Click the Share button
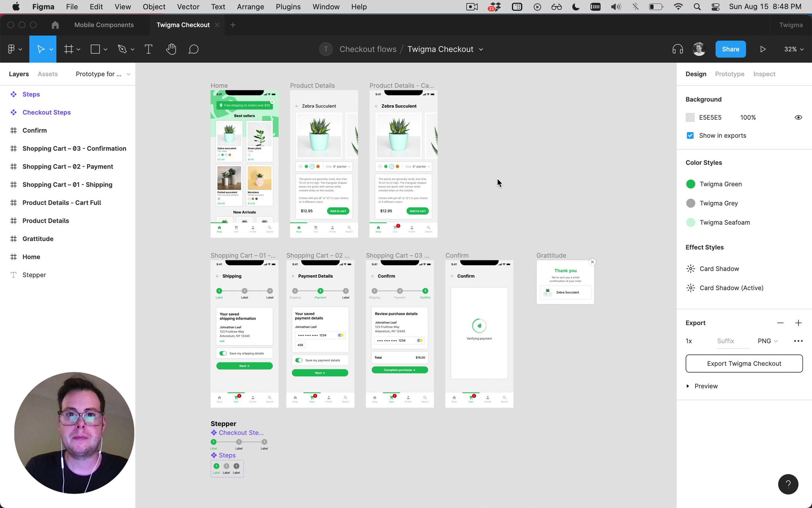Screen dimensions: 812x508 [x=730, y=49]
